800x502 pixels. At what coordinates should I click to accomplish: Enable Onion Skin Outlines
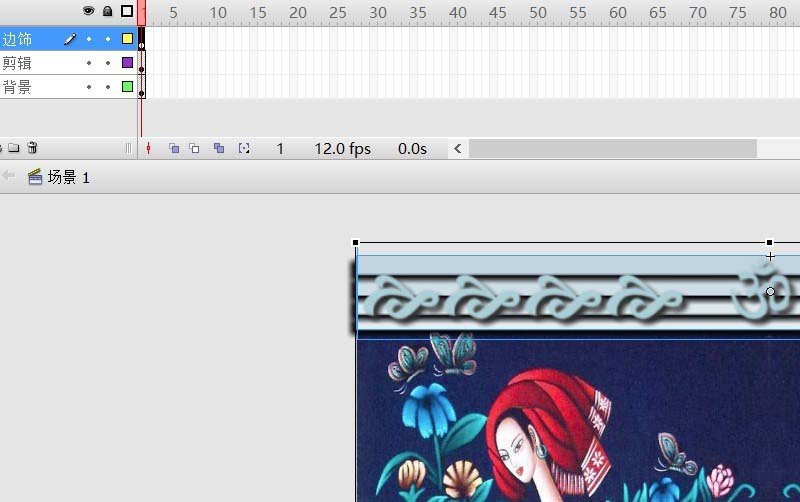[194, 148]
